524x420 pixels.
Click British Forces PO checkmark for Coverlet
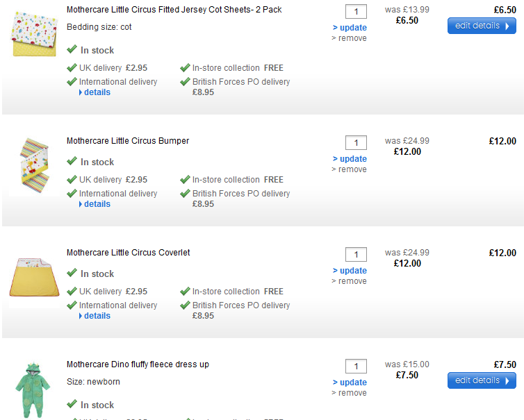click(x=185, y=305)
